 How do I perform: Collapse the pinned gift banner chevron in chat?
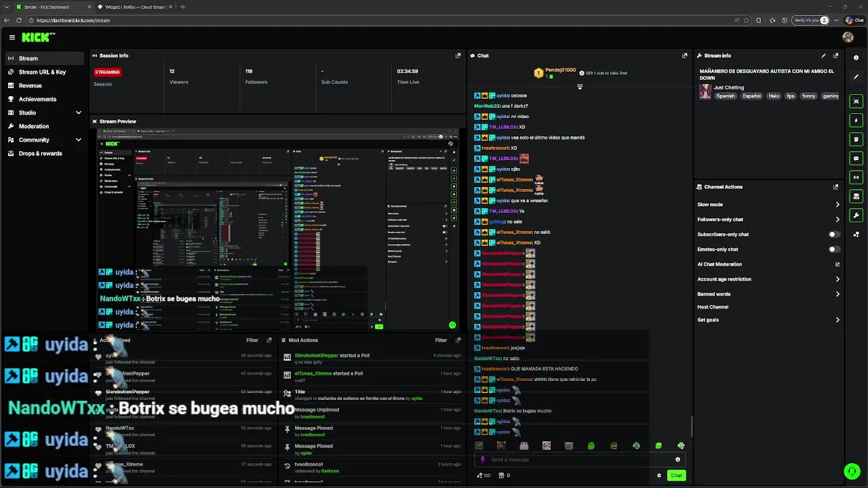580,87
